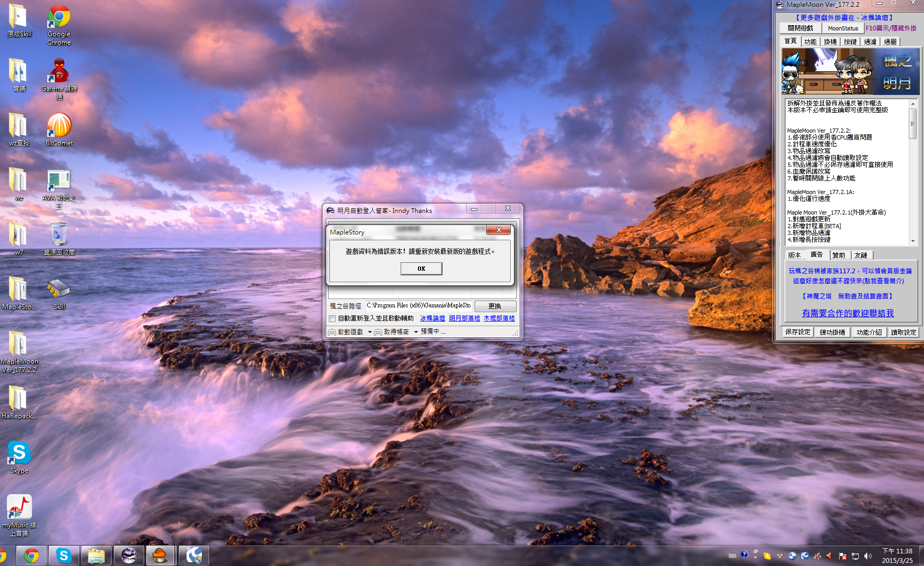Click the MapleMoon taskbar button
Viewport: 924px width, 566px height.
(129, 556)
